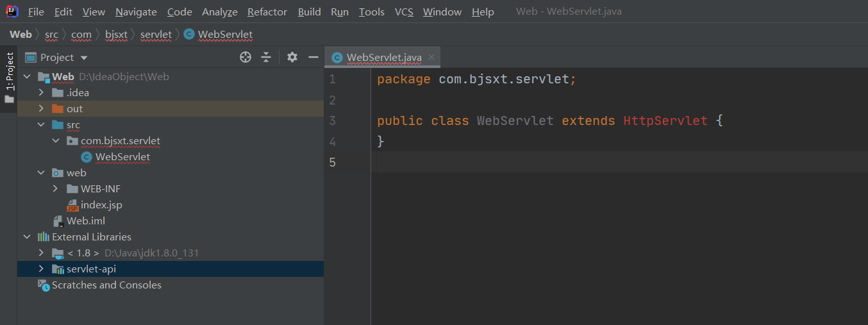Select the .idea folder icon
Screen dimensions: 868x325
tap(58, 93)
